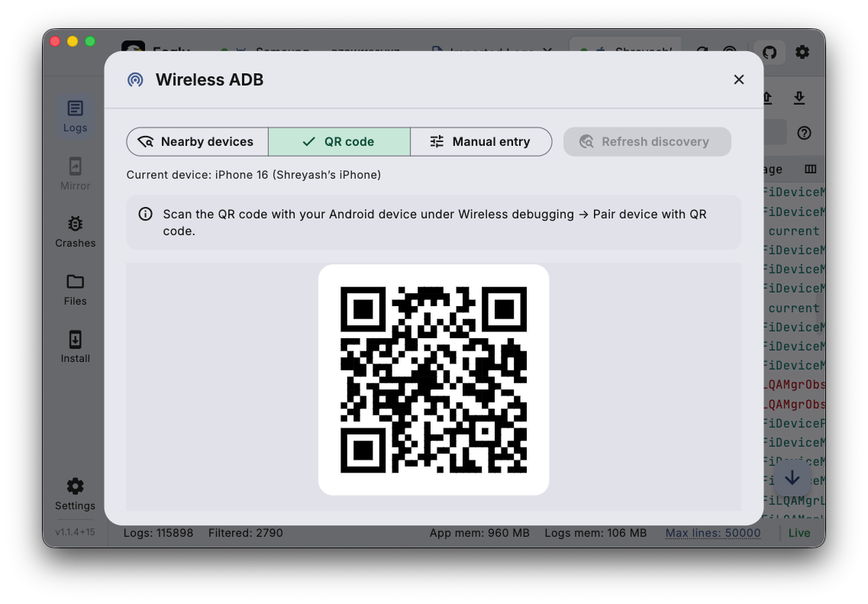The image size is (868, 604).
Task: Click the info icon beside scan instructions
Action: [x=145, y=214]
